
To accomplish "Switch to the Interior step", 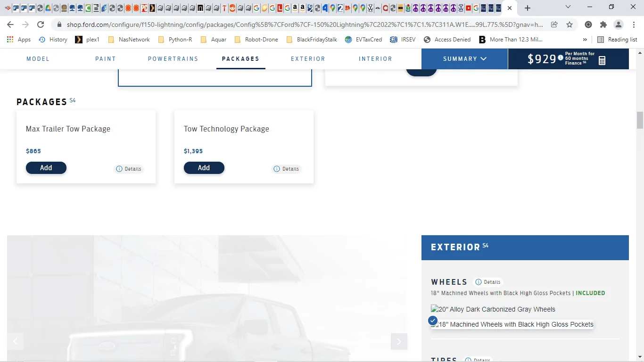I will pyautogui.click(x=375, y=59).
